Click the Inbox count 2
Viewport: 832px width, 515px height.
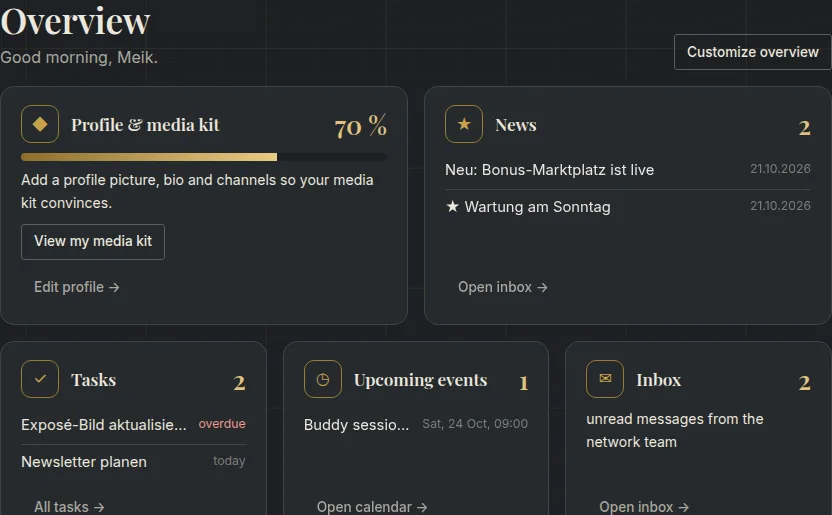tap(804, 382)
